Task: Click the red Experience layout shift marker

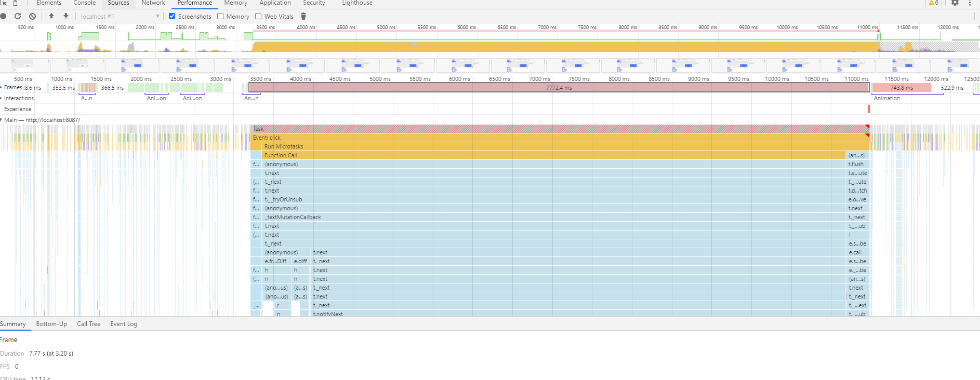Action: 869,109
